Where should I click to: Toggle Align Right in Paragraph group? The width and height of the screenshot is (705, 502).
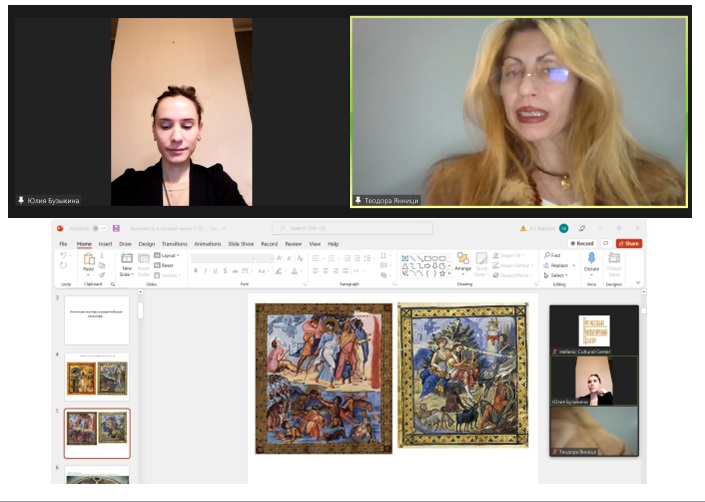(335, 271)
